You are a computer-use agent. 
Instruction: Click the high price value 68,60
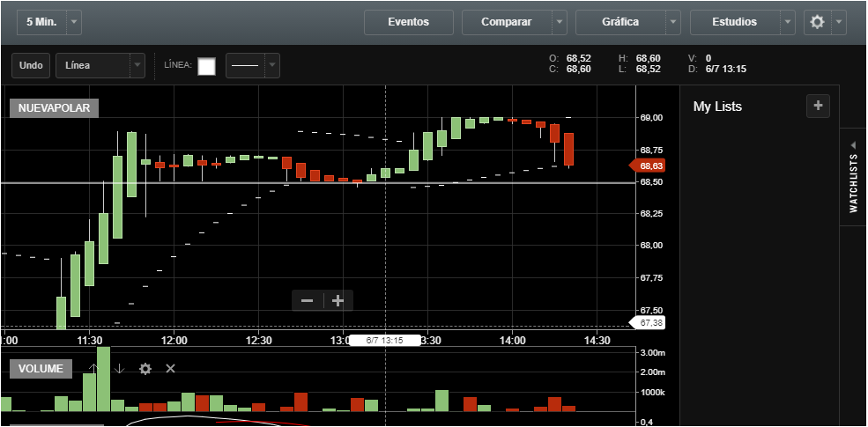(649, 58)
